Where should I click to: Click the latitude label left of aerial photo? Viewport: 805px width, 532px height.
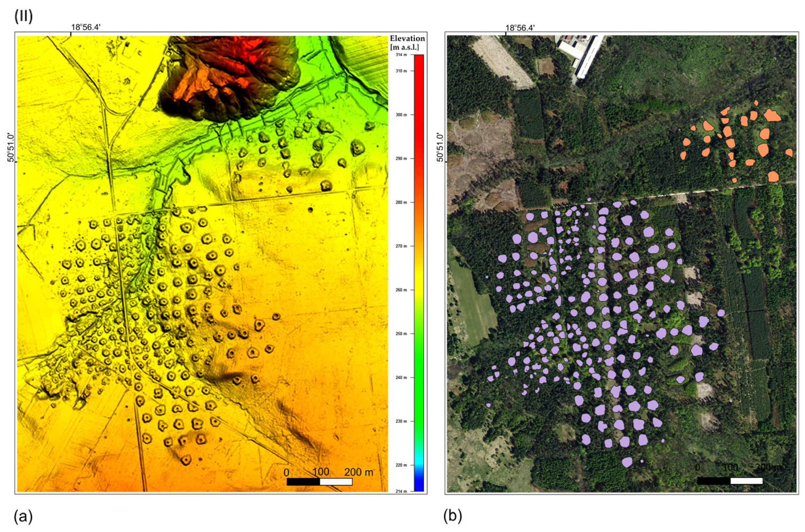(440, 147)
